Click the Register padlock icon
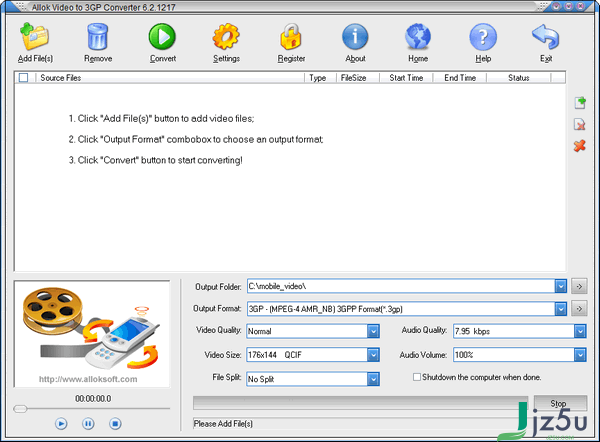Image resolution: width=600 pixels, height=442 pixels. (x=291, y=37)
